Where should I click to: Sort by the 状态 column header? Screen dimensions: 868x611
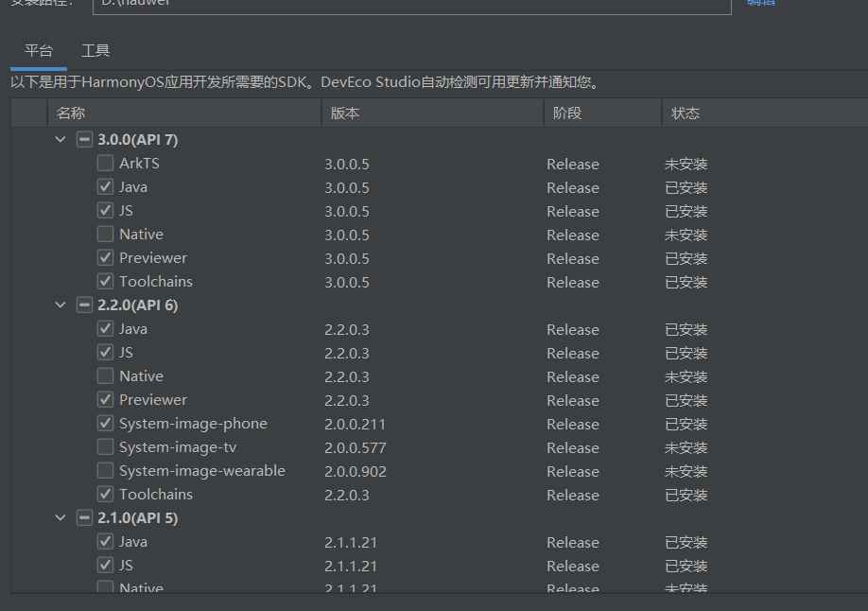(765, 113)
